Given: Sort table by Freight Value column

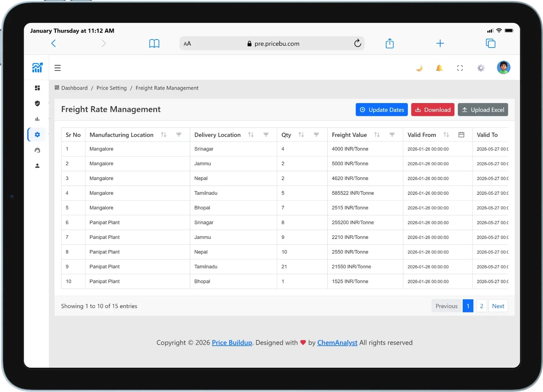Looking at the screenshot, I should point(377,135).
